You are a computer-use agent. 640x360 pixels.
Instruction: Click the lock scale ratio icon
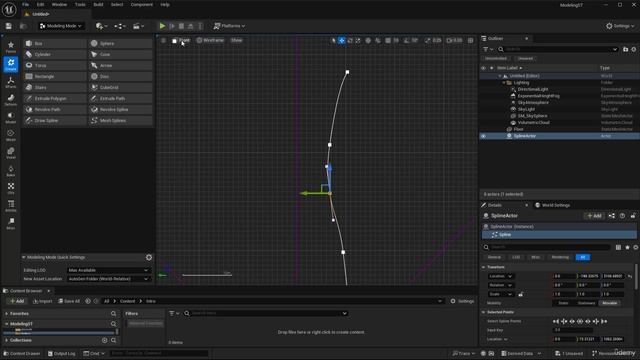520,294
